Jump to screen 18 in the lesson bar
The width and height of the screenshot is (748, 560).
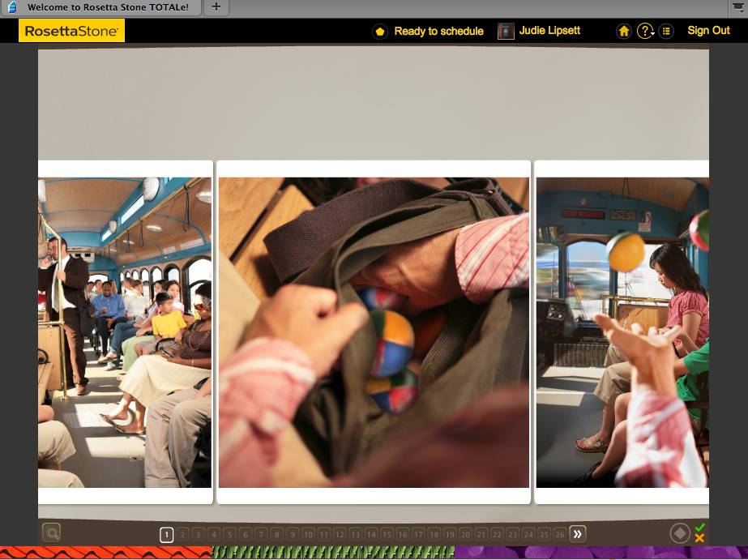click(434, 535)
